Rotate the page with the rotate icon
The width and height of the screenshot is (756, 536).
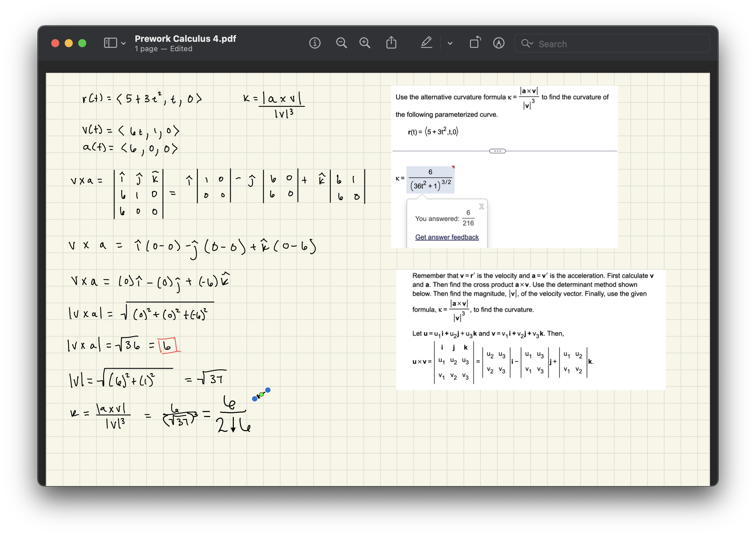pyautogui.click(x=475, y=42)
